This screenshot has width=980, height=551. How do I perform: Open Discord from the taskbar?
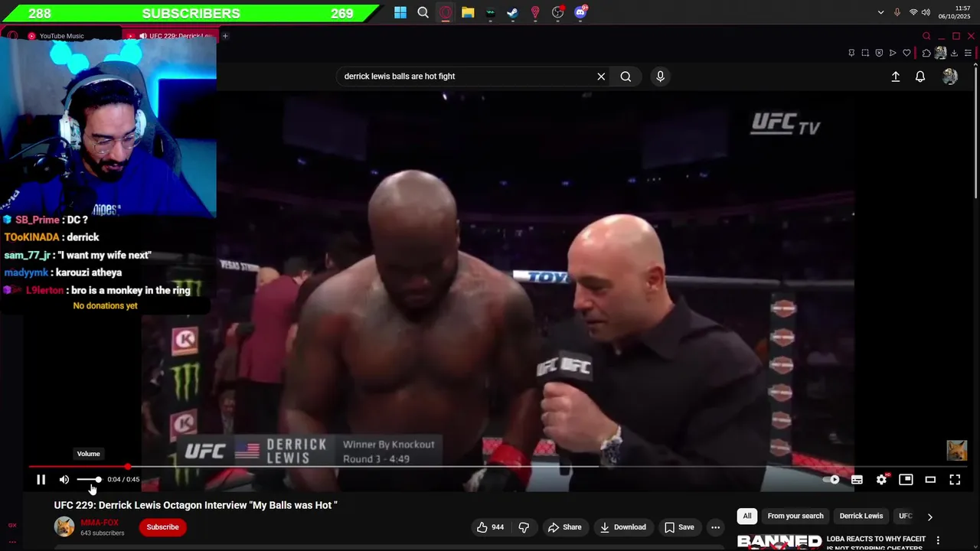coord(580,12)
